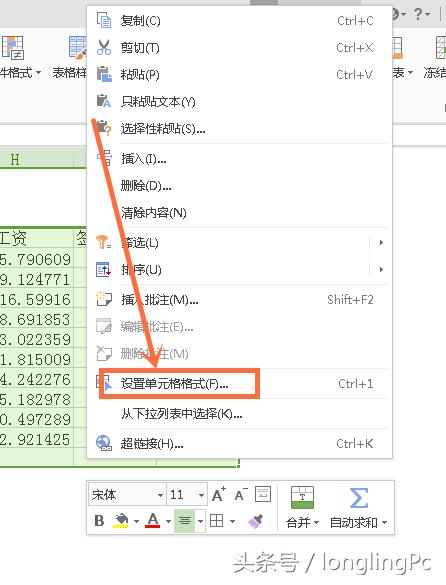Viewport: 446px width, 585px height.
Task: Select column H header
Action: (37, 159)
